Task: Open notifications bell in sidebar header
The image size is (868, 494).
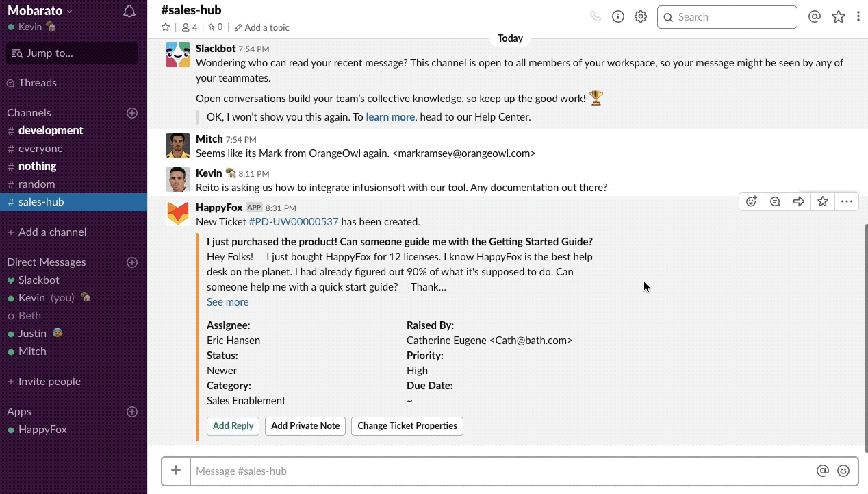Action: 129,11
